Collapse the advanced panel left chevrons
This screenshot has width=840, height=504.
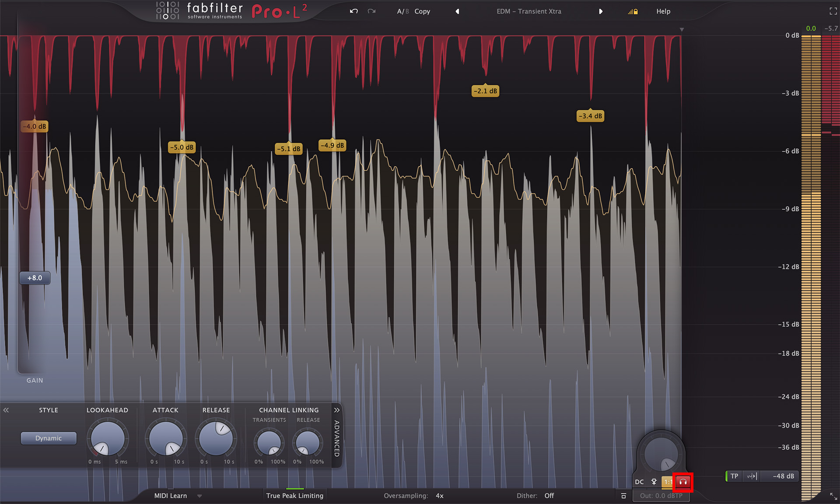point(6,410)
